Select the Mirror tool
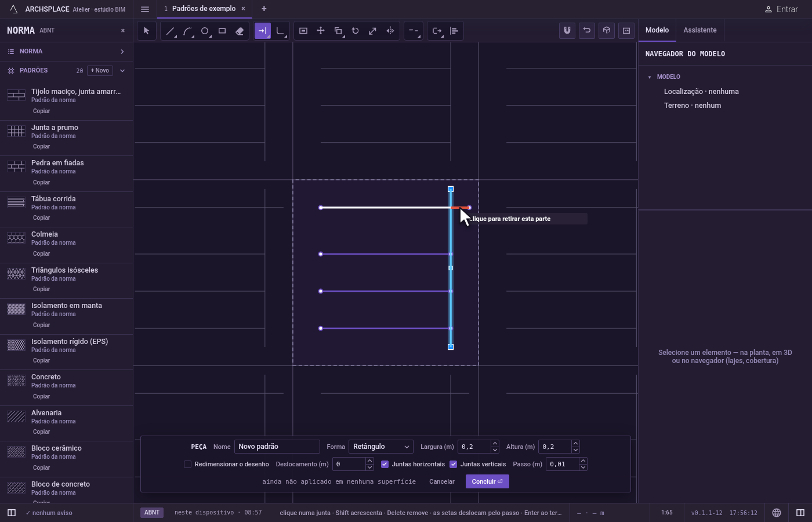This screenshot has height=522, width=812. 390,31
